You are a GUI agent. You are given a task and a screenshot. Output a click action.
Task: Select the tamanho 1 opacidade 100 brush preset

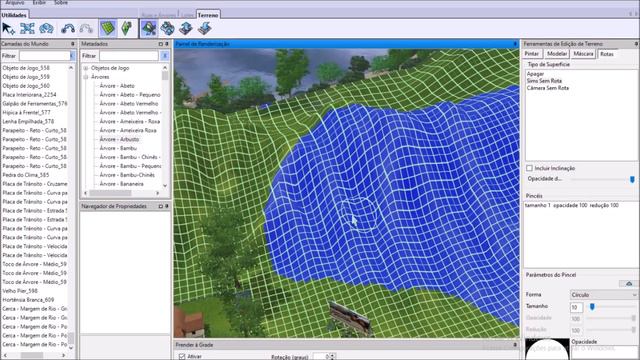(x=572, y=205)
